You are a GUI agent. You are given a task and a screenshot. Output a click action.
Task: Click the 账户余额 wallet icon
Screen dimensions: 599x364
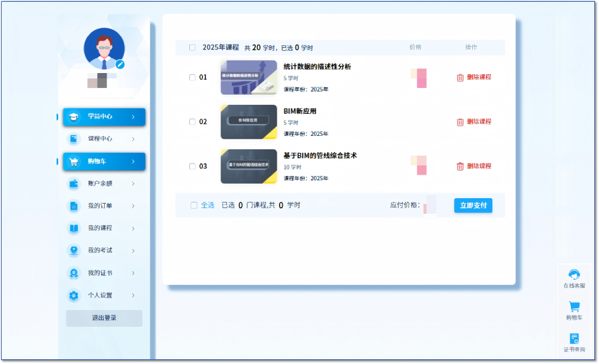(74, 184)
